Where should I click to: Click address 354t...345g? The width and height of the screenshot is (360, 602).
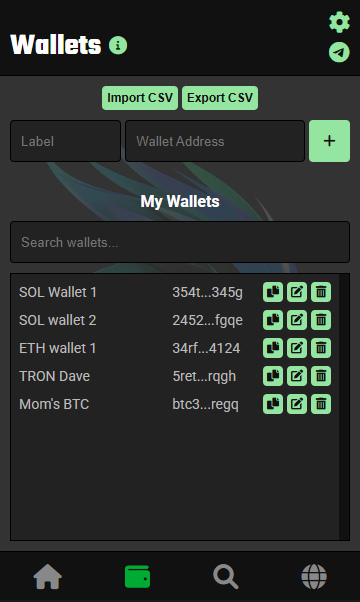pos(208,293)
